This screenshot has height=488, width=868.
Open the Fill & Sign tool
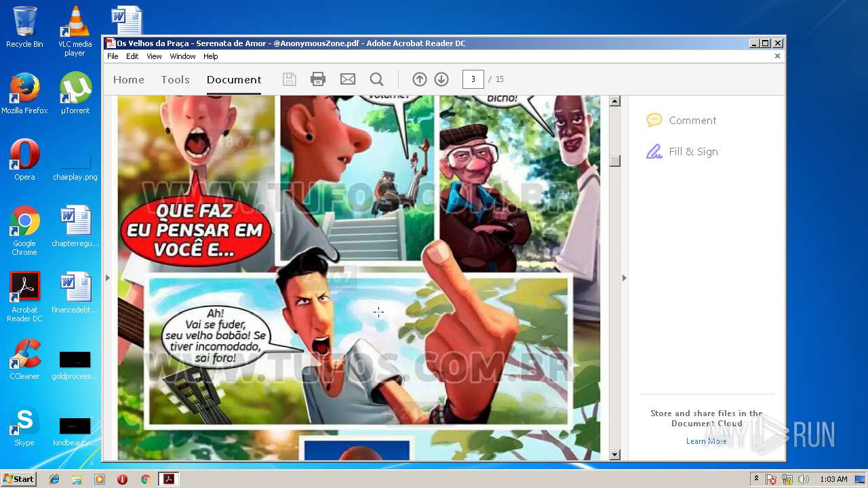693,152
